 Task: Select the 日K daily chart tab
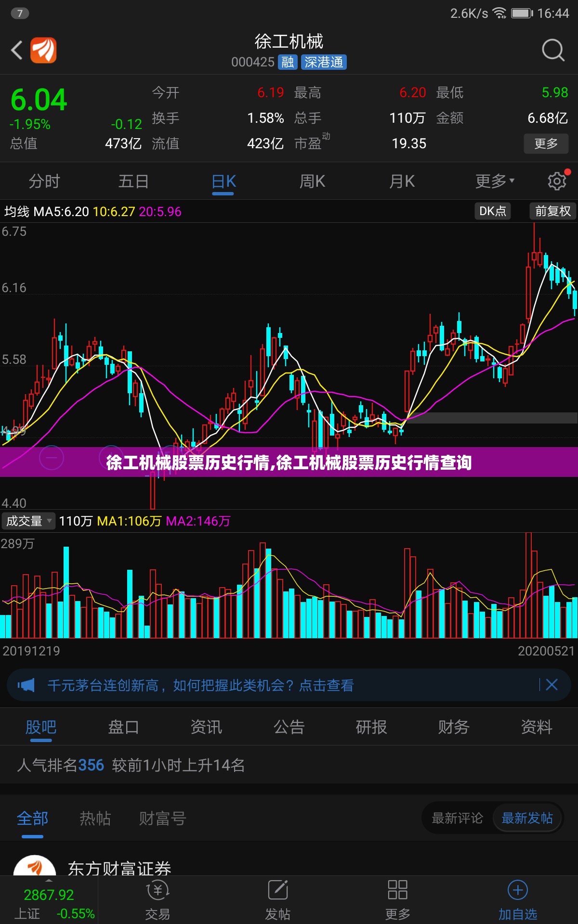[223, 181]
